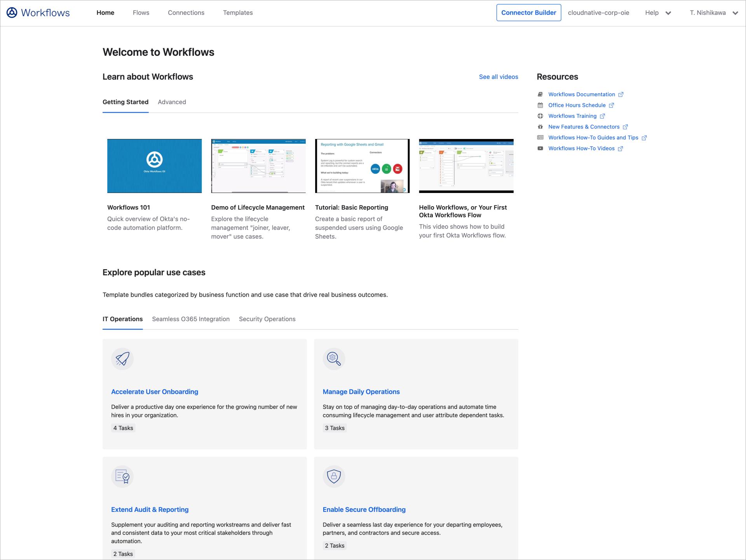Click the calendar icon beside Office Hours Schedule

coord(540,105)
